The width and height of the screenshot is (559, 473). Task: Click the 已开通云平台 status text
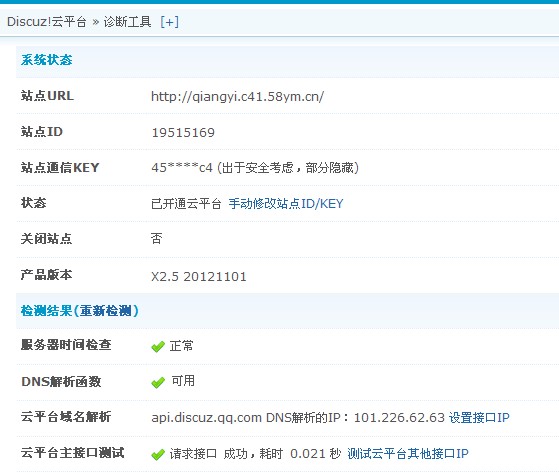tap(186, 204)
